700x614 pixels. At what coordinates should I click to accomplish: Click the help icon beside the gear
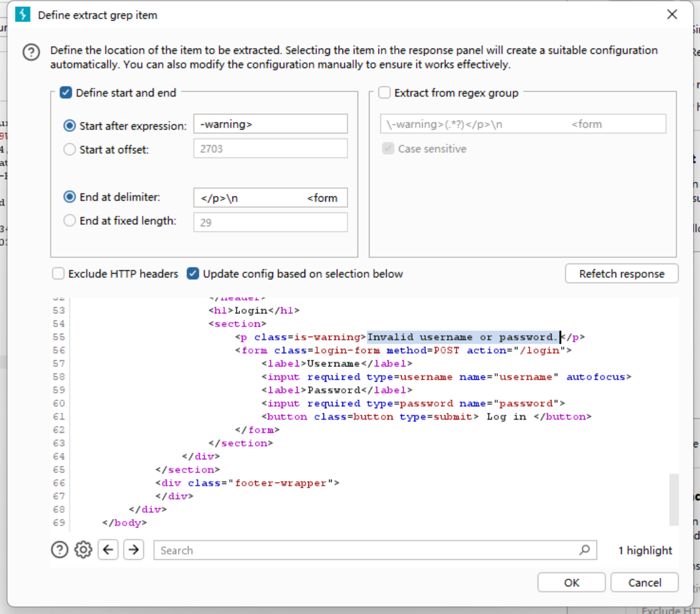pos(59,550)
